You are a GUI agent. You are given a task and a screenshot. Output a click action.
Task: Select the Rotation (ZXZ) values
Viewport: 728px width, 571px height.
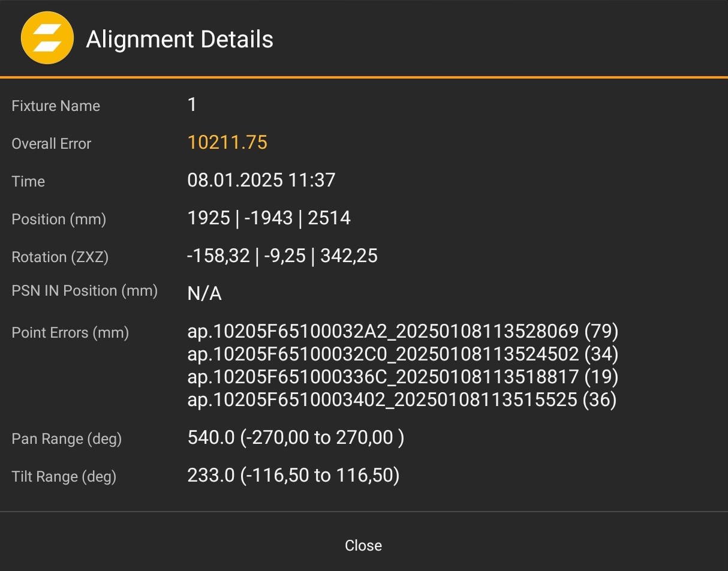pyautogui.click(x=282, y=256)
